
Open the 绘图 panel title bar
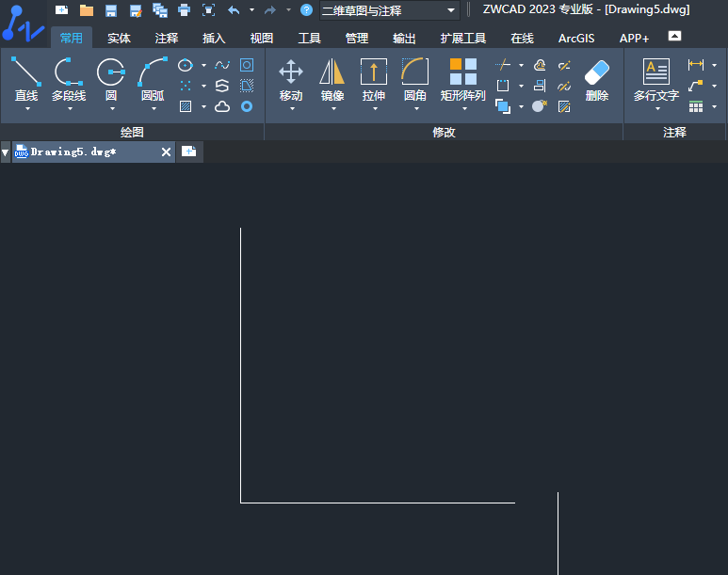tap(132, 133)
